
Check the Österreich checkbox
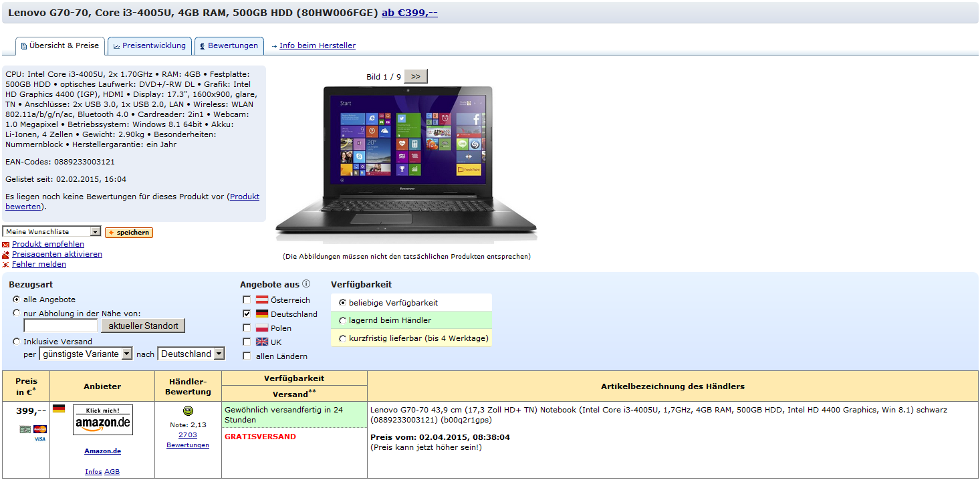247,300
